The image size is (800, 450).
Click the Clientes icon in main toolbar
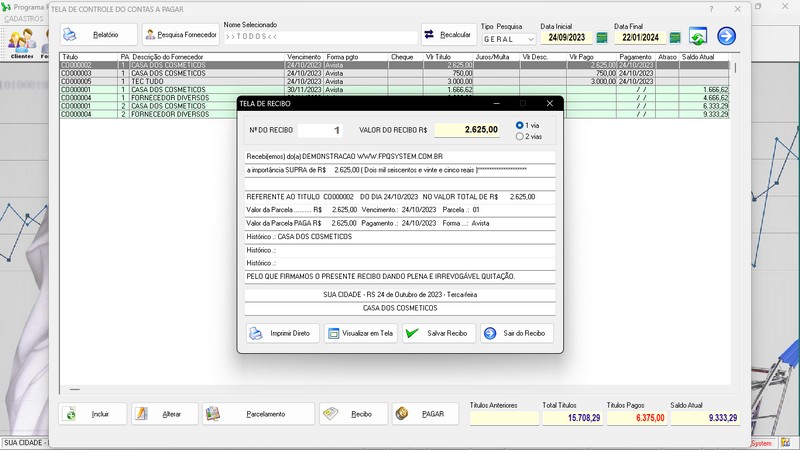click(21, 43)
